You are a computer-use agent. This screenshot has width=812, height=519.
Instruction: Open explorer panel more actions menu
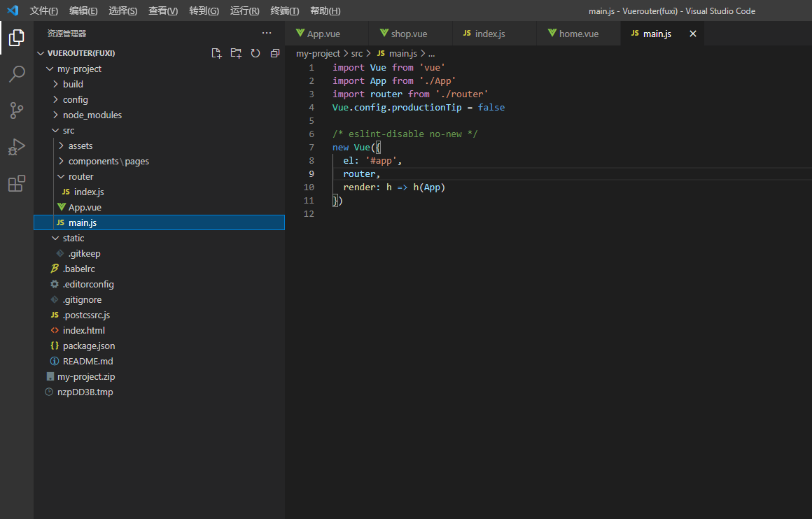click(267, 33)
